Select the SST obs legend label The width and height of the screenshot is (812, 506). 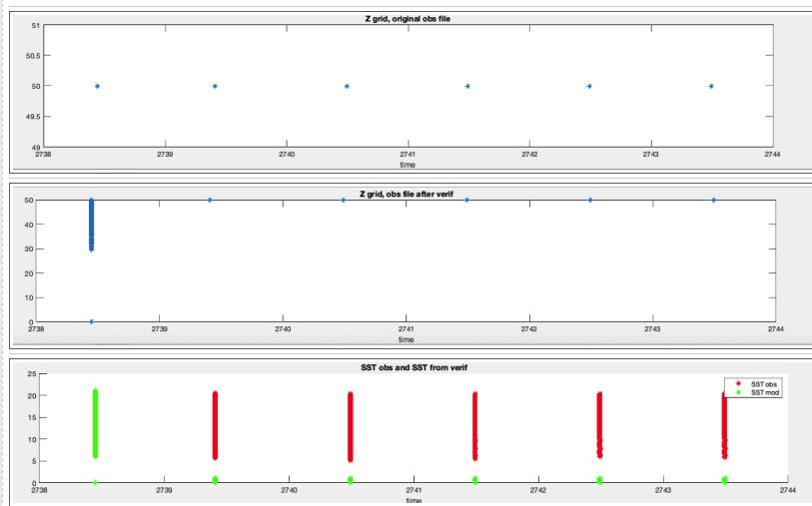[763, 384]
